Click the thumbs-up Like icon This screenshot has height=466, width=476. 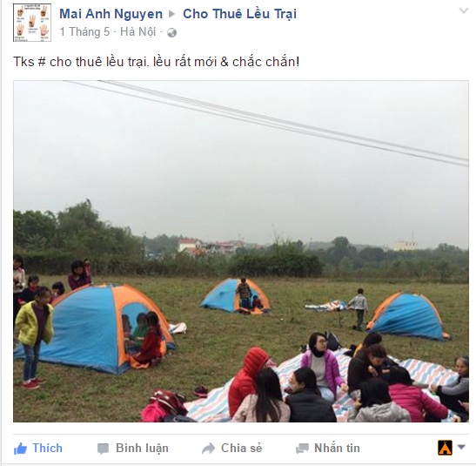[x=20, y=449]
